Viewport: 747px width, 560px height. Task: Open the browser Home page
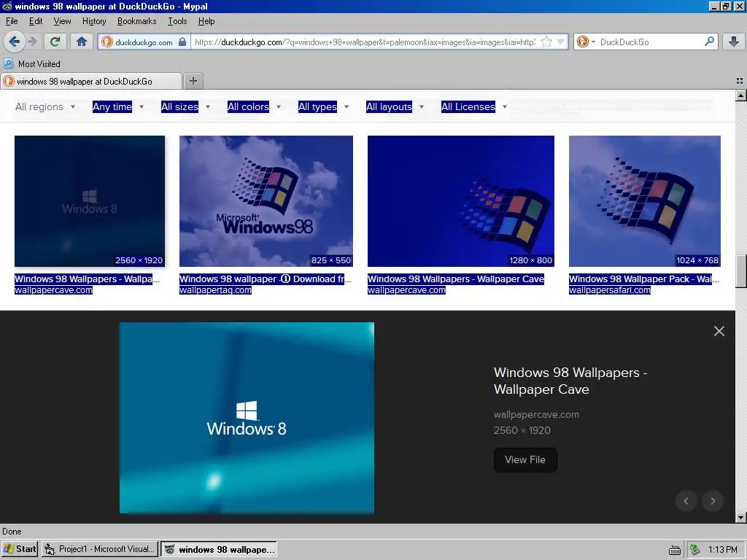pyautogui.click(x=82, y=42)
